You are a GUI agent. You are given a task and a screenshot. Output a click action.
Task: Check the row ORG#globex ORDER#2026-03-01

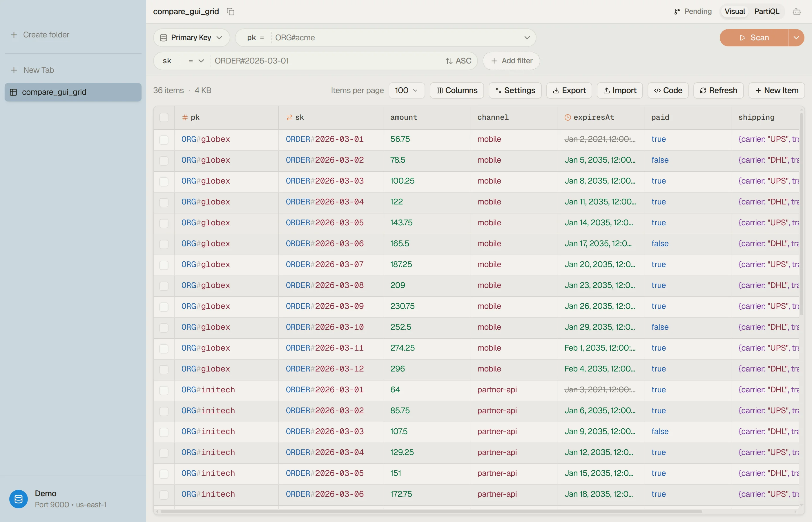tap(164, 140)
